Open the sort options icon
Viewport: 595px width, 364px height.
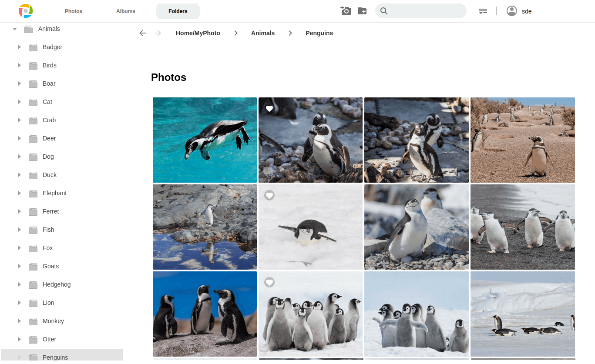pos(483,11)
